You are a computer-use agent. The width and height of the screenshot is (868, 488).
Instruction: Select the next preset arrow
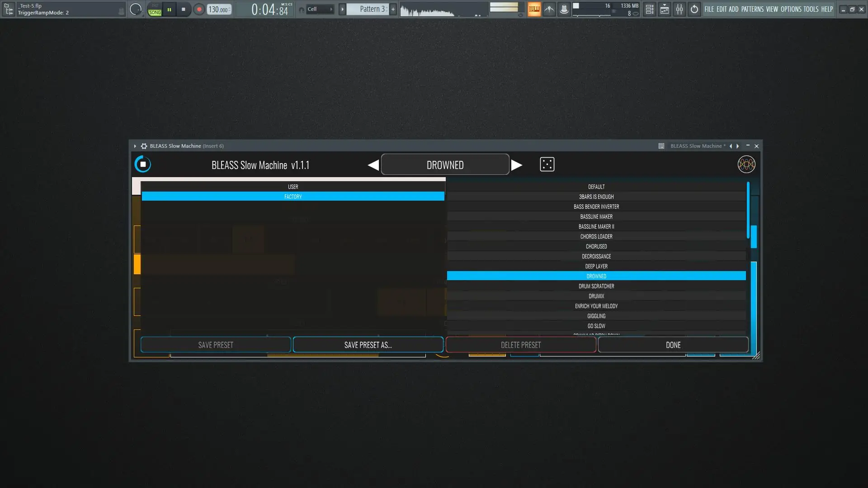[517, 165]
